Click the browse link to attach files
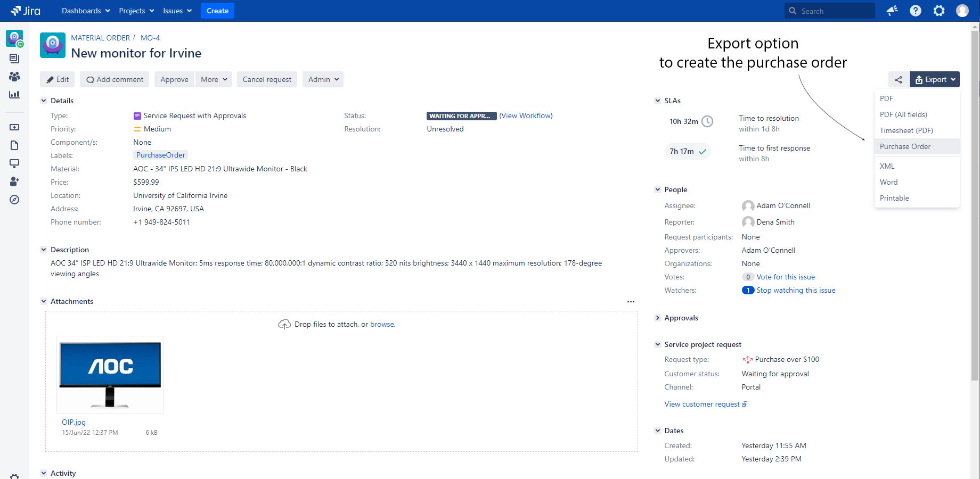Image resolution: width=980 pixels, height=479 pixels. click(x=382, y=324)
